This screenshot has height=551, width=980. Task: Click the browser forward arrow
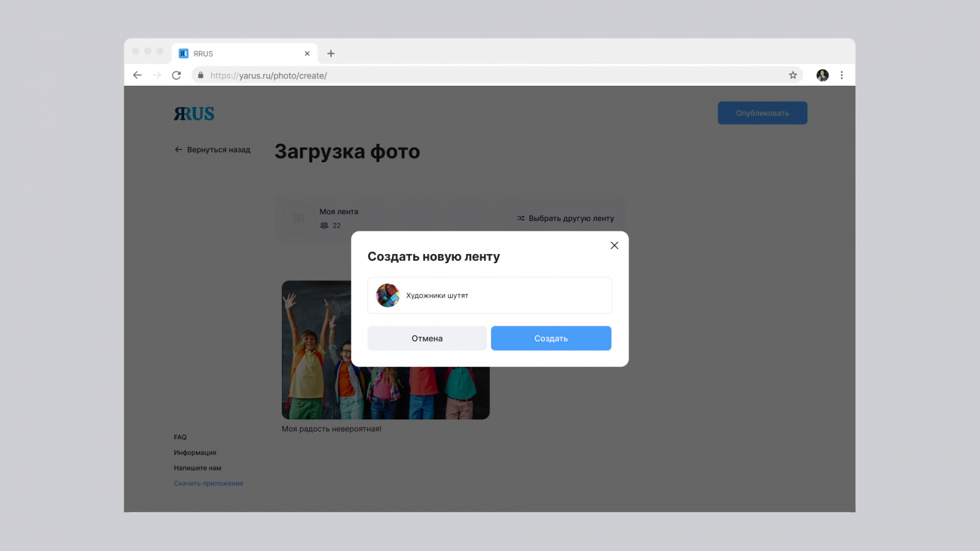157,75
